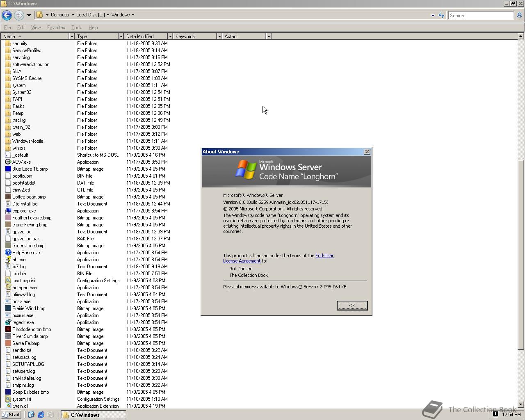Open the recent pages dropdown arrow
This screenshot has height=420, width=525.
click(29, 15)
